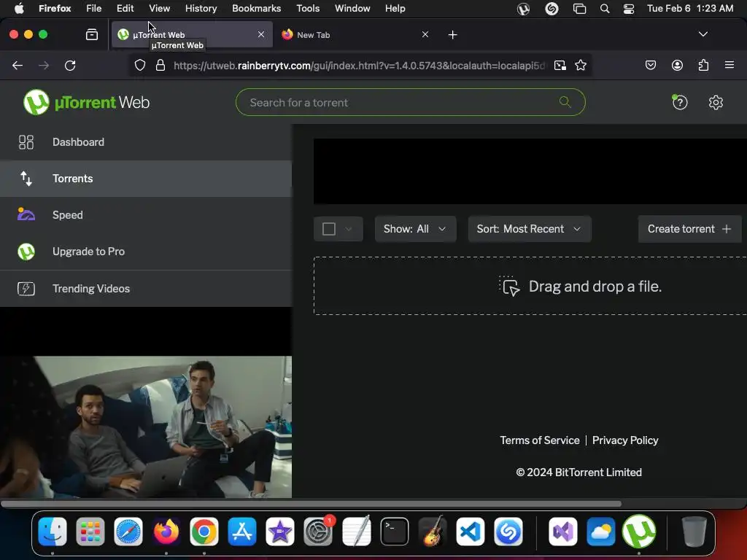Open the Save to Pocket icon
This screenshot has height=560, width=747.
click(650, 65)
